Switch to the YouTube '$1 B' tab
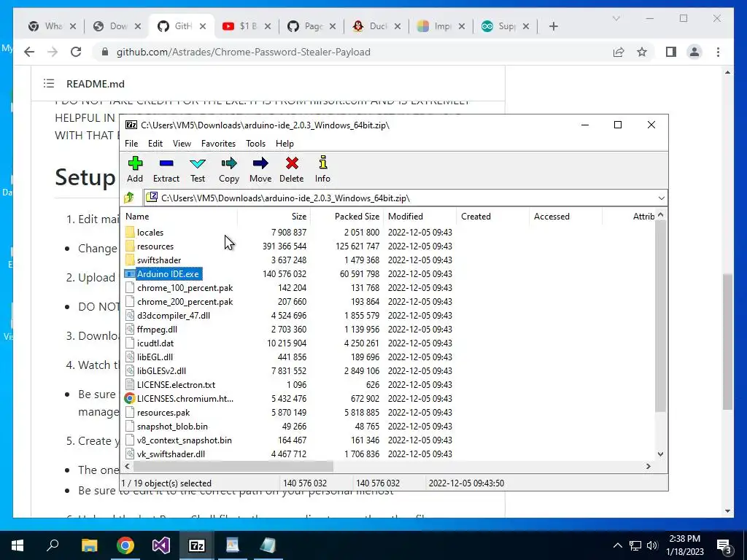This screenshot has width=747, height=560. [247, 26]
